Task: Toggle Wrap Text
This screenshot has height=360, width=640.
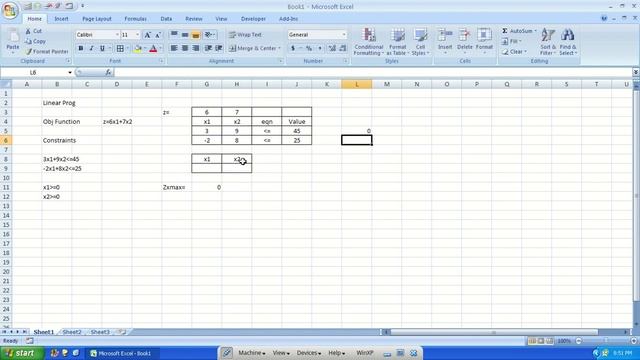Action: [245, 35]
